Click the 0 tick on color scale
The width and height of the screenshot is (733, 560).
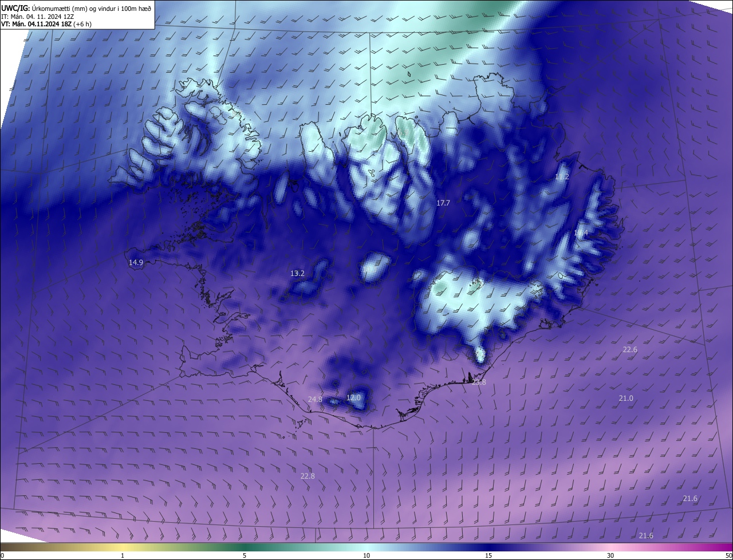2,555
